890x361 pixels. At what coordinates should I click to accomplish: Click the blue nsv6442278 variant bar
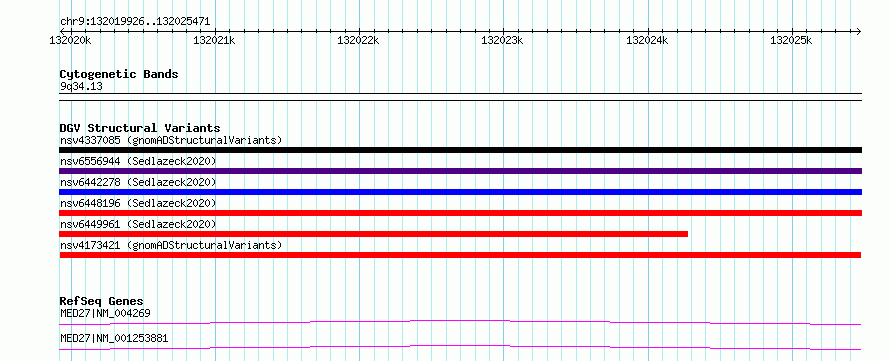coord(460,192)
